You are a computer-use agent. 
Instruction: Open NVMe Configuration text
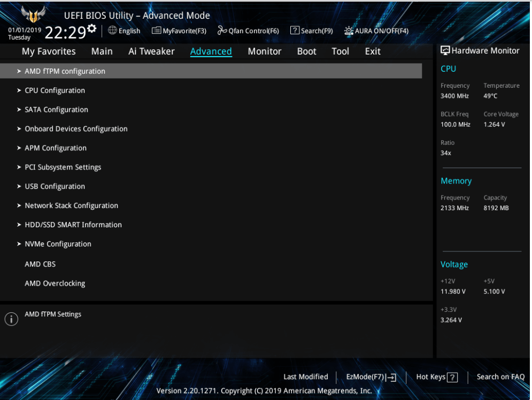58,244
